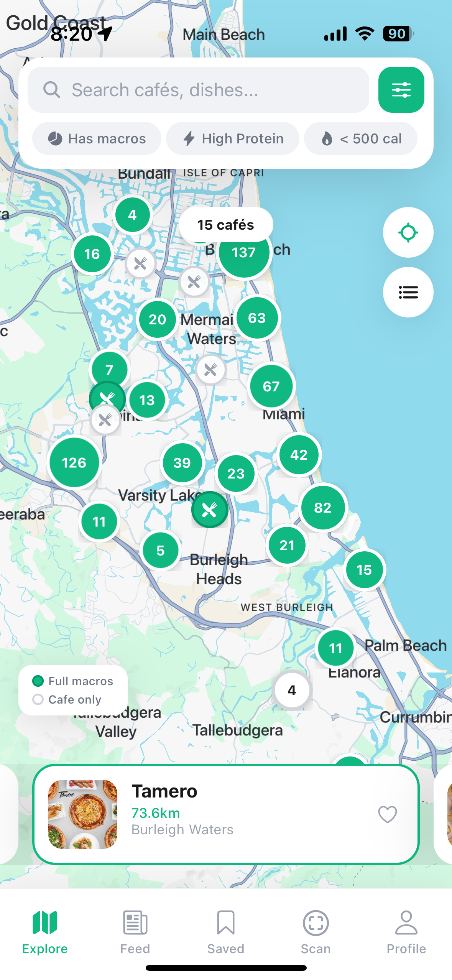
Task: Switch to list view button
Action: click(408, 292)
